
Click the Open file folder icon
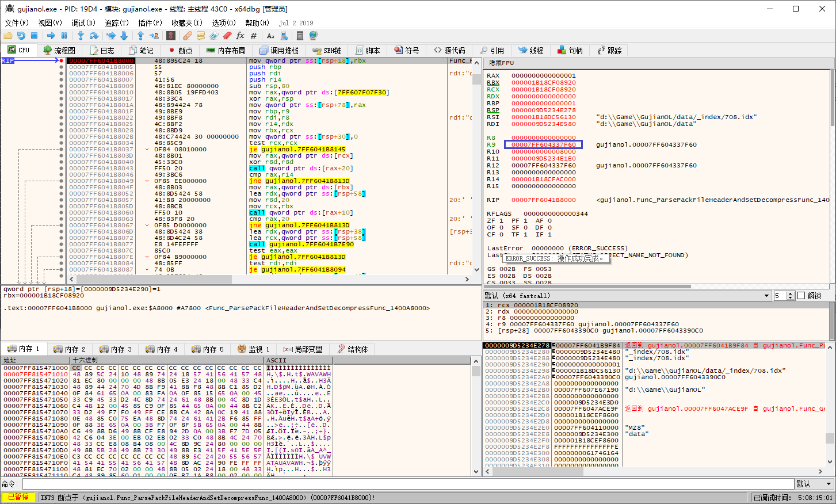tap(8, 36)
